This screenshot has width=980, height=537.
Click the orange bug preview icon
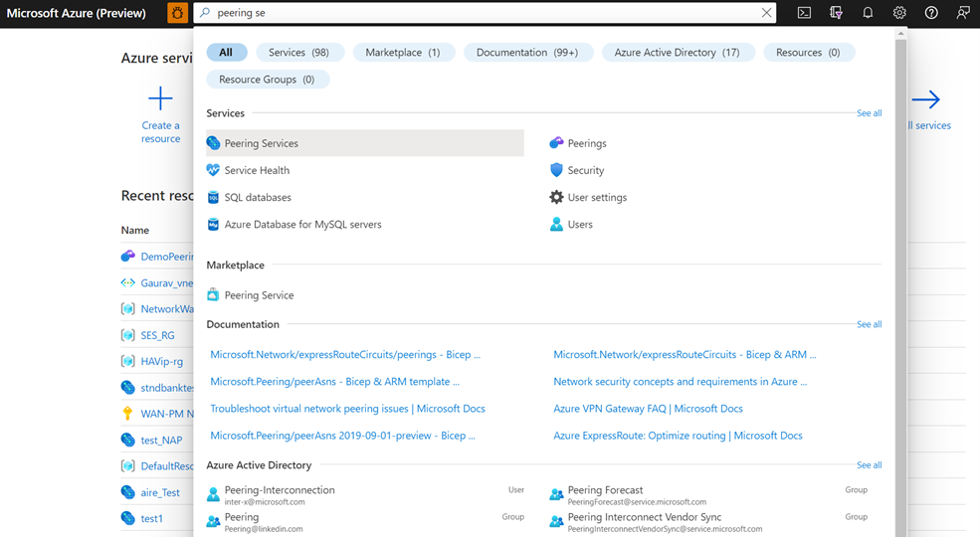[x=177, y=13]
